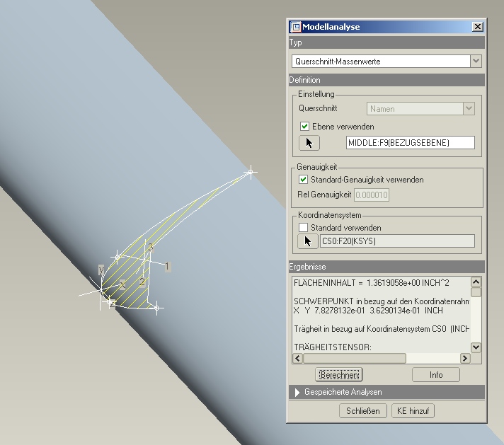504x445 pixels.
Task: Click the results scroll right arrow
Action: coord(465,358)
